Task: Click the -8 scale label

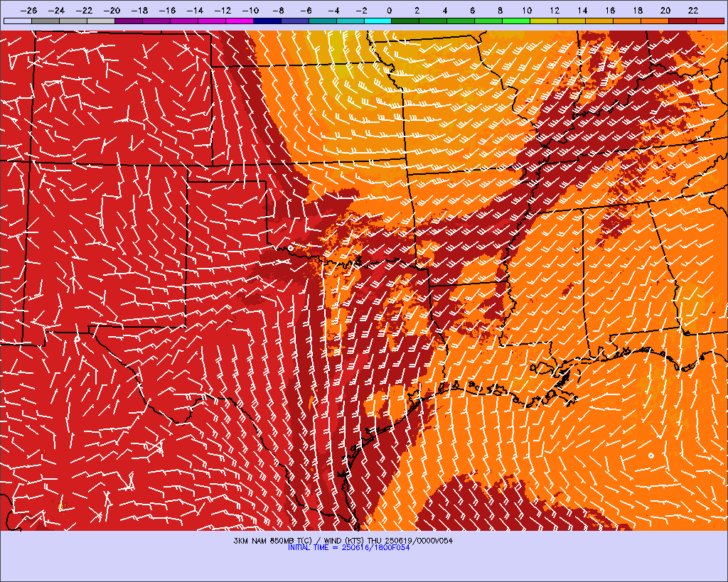Action: 278,10
